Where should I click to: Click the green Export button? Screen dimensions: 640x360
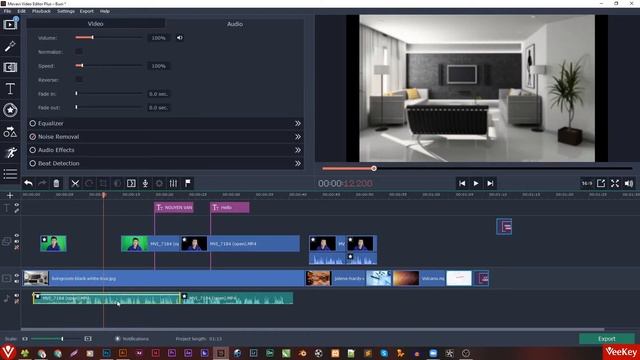click(607, 339)
